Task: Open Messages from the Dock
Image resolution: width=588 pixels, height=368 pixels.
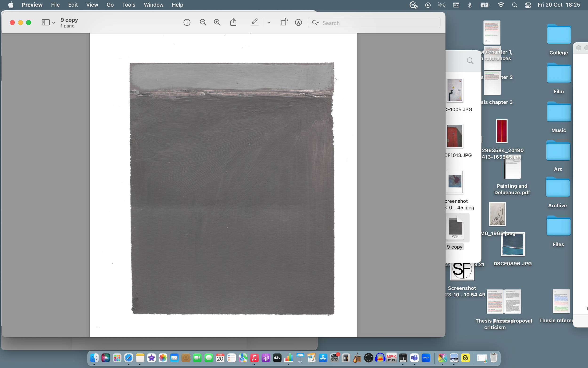Action: pyautogui.click(x=209, y=358)
